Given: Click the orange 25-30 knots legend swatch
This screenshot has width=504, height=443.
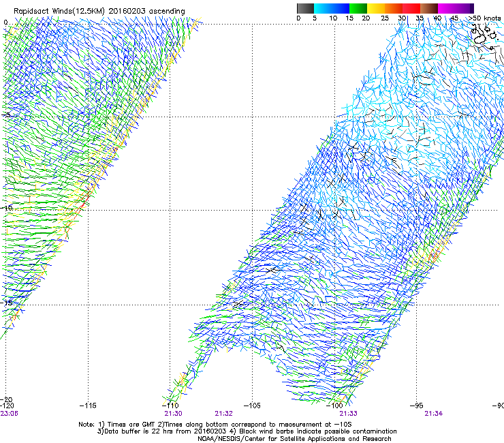Looking at the screenshot, I should pyautogui.click(x=394, y=8).
